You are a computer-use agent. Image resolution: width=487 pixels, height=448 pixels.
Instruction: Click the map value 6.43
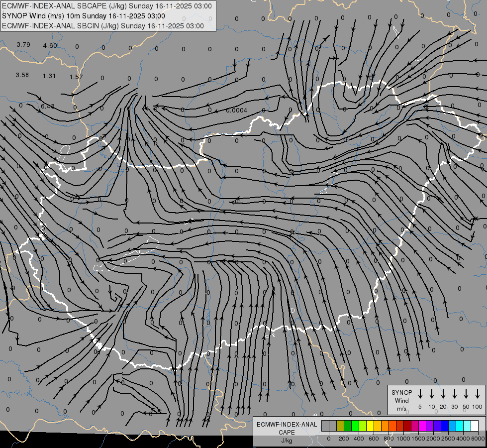[48, 107]
